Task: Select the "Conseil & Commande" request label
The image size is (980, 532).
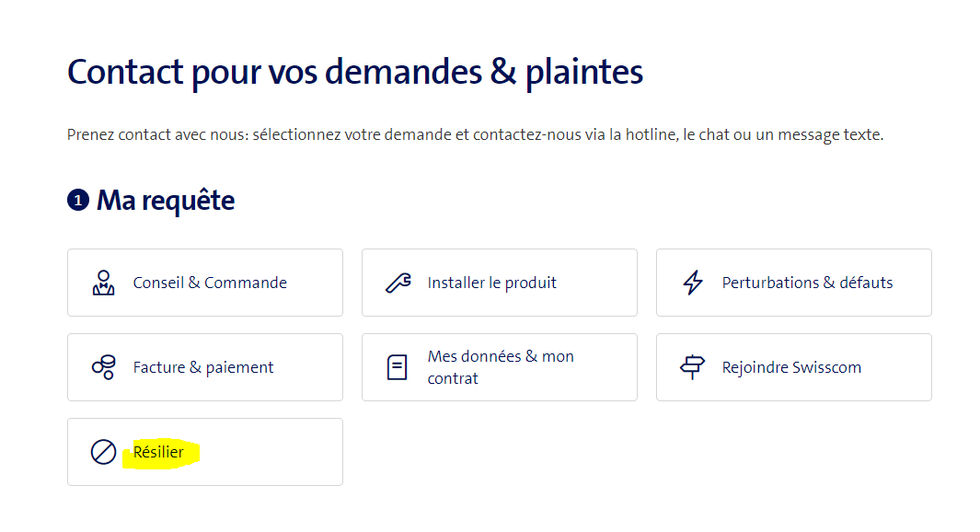Action: pos(210,283)
